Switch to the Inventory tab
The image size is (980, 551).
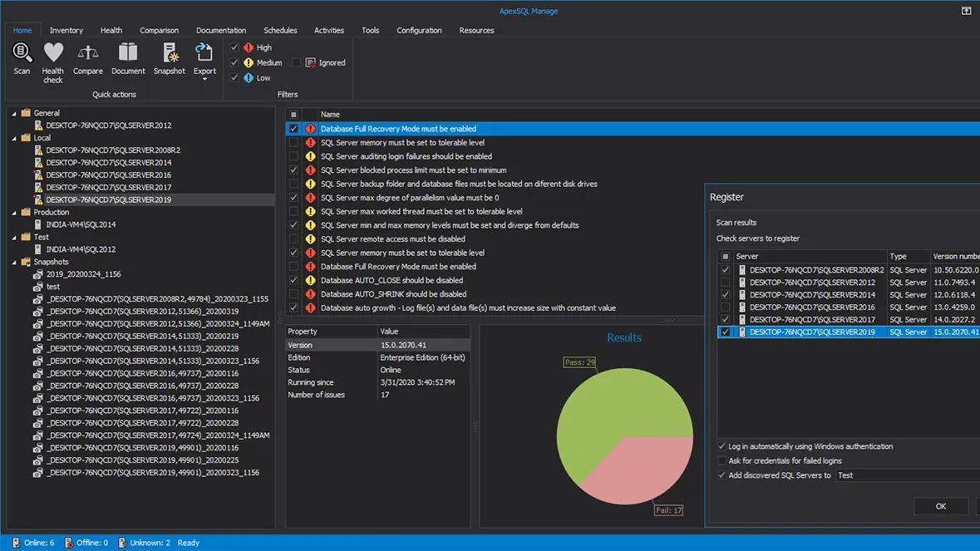click(x=66, y=30)
